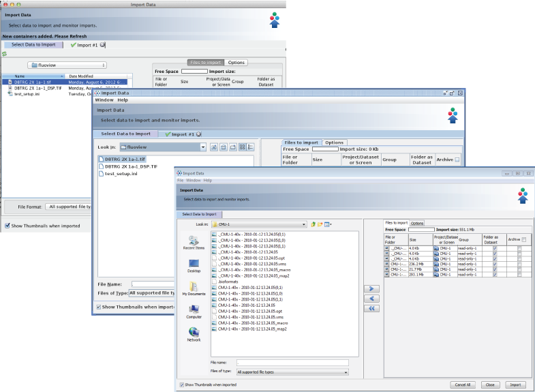Toggle Show Thumbnails checkbox in front window

pos(182,385)
